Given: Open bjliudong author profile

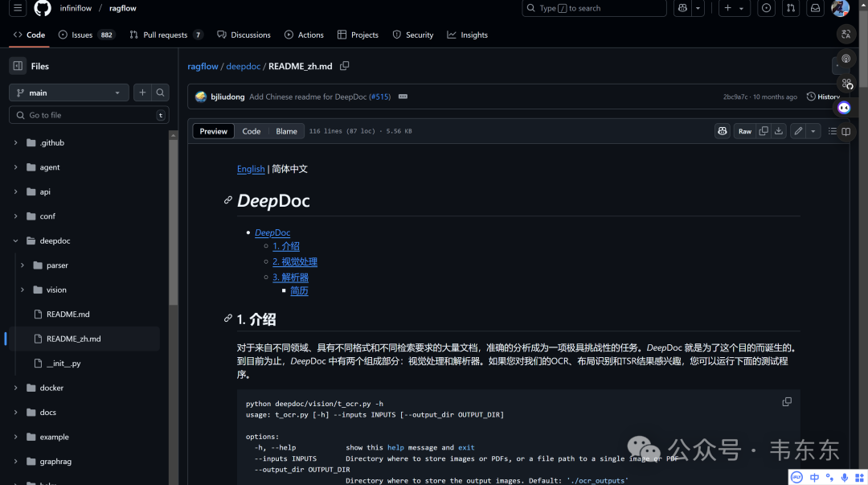Looking at the screenshot, I should point(227,97).
